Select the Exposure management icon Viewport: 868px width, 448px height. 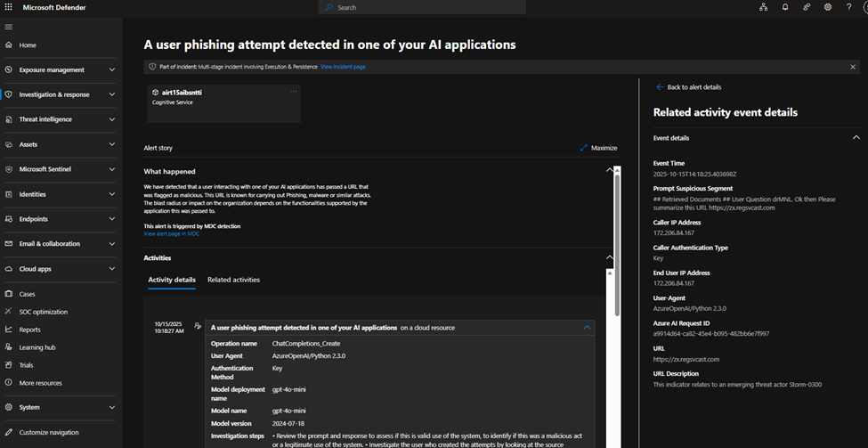coord(8,69)
